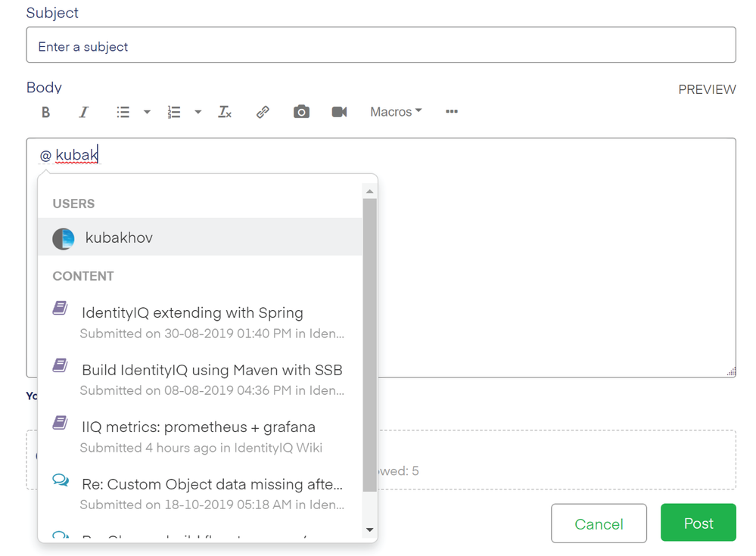Apply italic formatting to text
Screen dimensions: 756x556
[83, 112]
